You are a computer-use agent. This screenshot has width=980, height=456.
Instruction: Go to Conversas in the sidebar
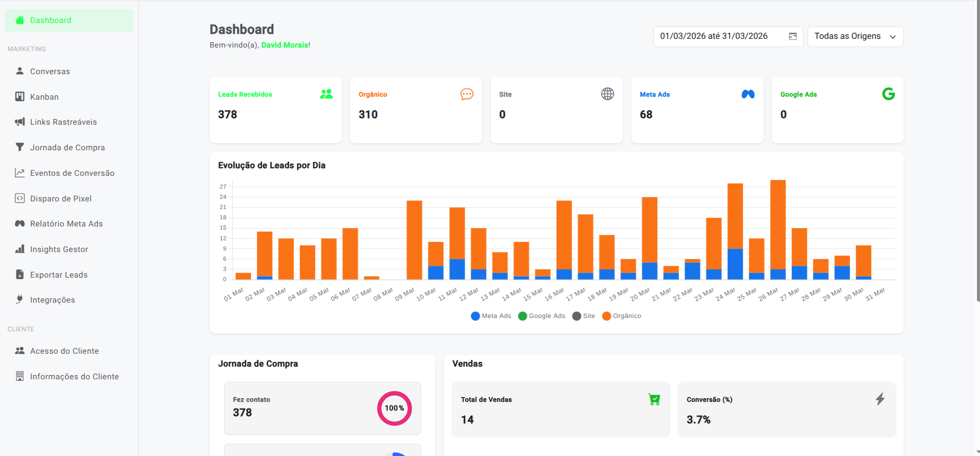pos(69,71)
